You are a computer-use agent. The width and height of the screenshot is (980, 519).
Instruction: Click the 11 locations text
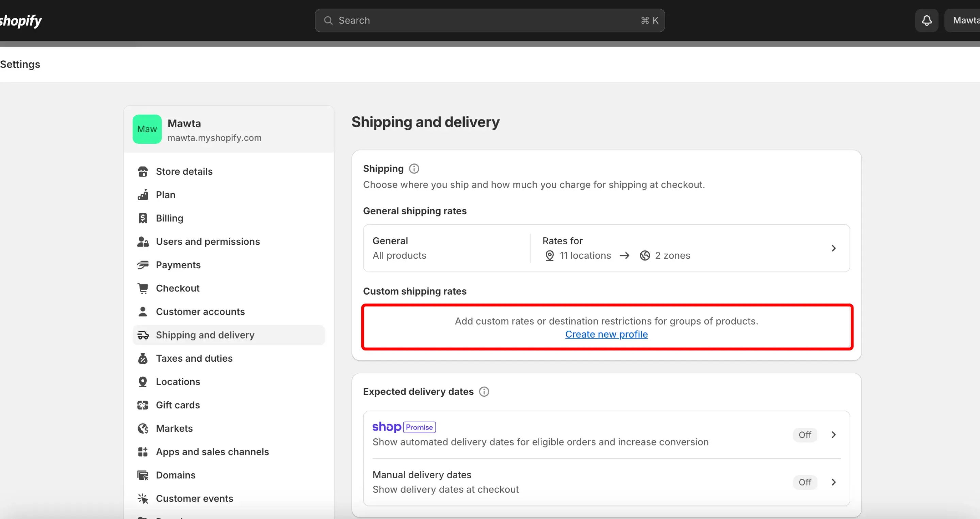[585, 255]
